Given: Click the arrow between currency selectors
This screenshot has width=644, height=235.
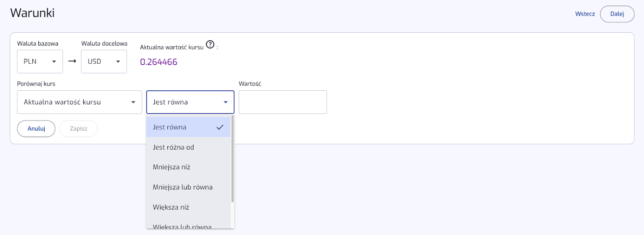Looking at the screenshot, I should pyautogui.click(x=72, y=61).
